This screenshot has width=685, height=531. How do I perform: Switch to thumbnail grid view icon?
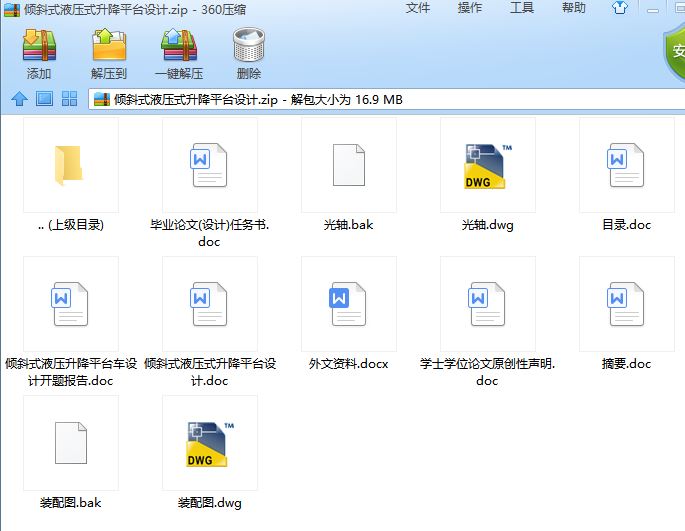pos(69,99)
